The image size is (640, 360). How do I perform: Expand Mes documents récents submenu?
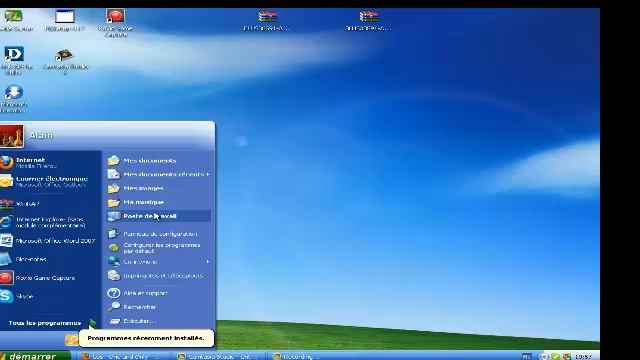coord(158,174)
